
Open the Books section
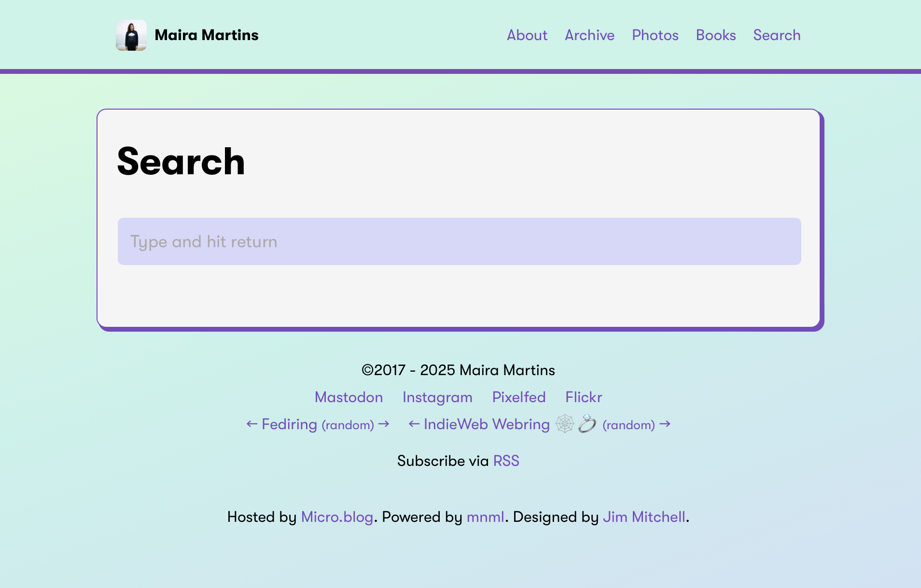click(x=716, y=35)
